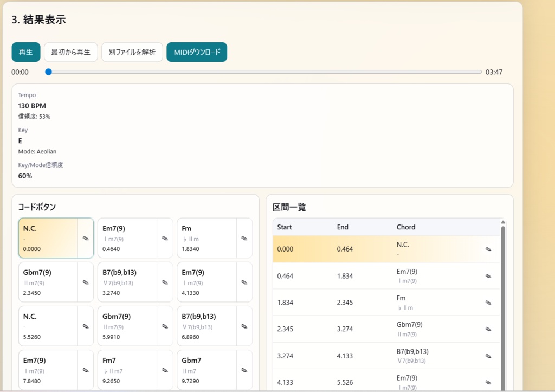This screenshot has width=555, height=392.
Task: Edit the N.C. chord using its pencil icon
Action: pyautogui.click(x=86, y=237)
